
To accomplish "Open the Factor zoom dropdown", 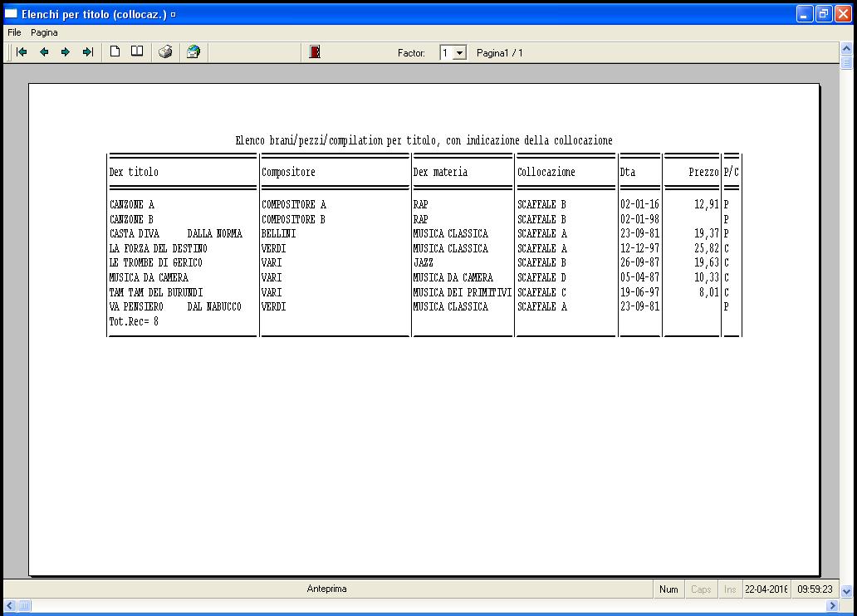I will point(460,53).
